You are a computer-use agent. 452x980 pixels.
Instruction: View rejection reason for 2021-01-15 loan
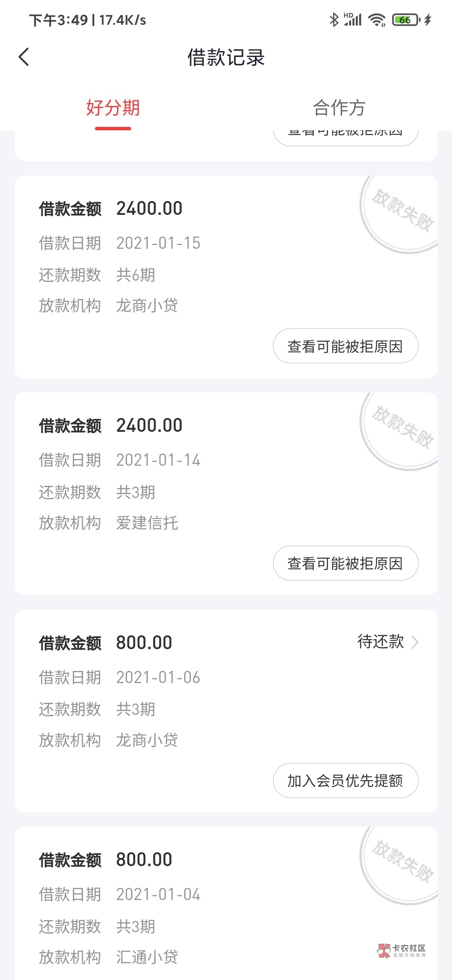click(x=345, y=346)
